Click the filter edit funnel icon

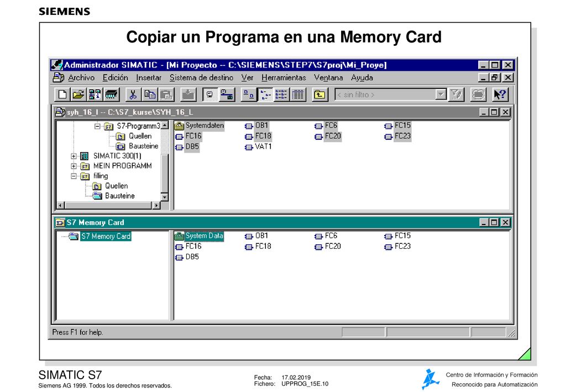point(456,95)
